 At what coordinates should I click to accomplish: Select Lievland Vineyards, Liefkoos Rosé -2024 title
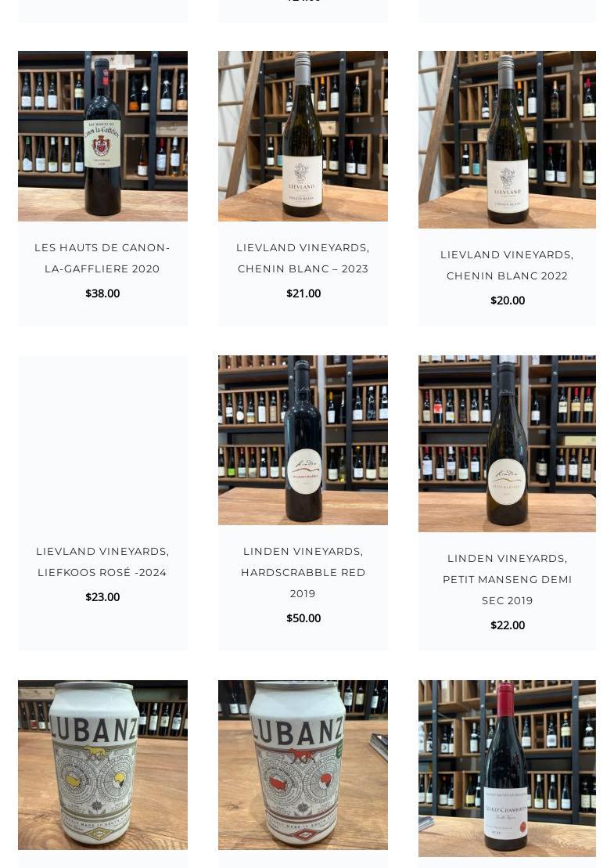click(x=102, y=562)
